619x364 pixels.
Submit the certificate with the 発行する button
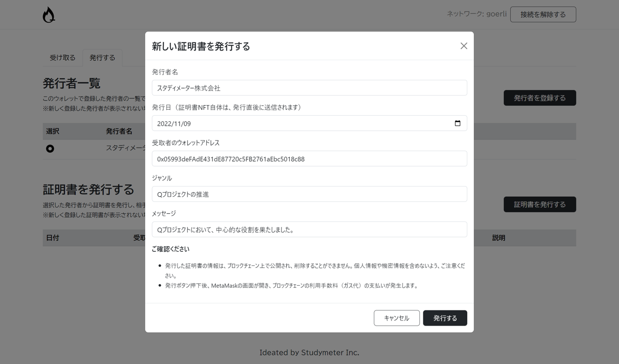pos(445,318)
